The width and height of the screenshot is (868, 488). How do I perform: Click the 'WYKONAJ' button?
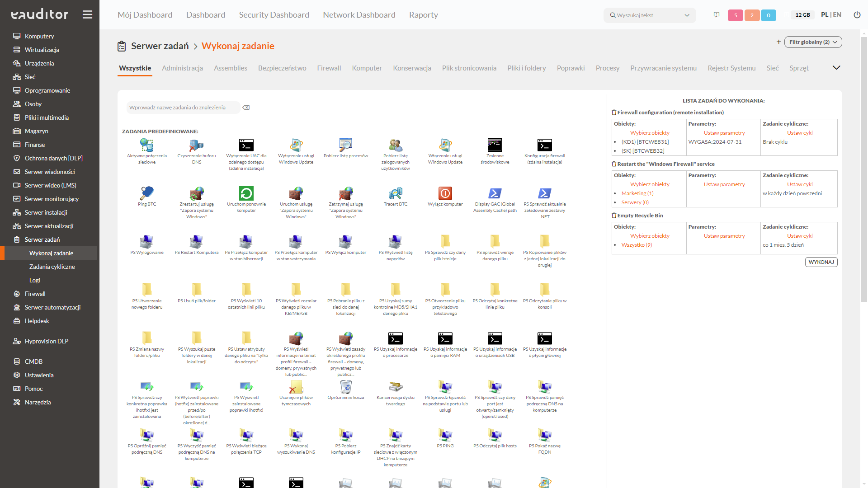(821, 262)
